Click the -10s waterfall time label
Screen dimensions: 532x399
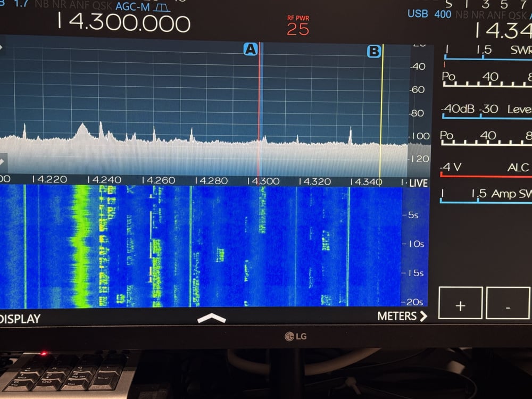413,244
